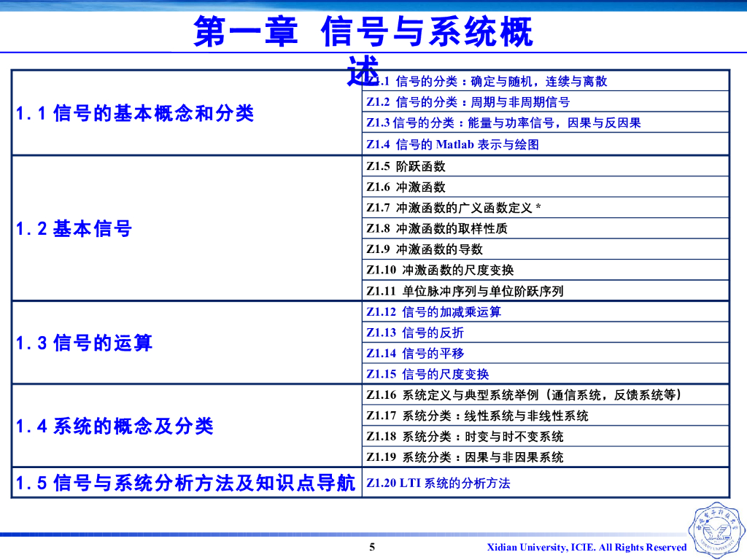The height and width of the screenshot is (560, 747).
Task: Select row Z1.11 单位脉冲序列与单位阶跃序列
Action: pos(546,290)
